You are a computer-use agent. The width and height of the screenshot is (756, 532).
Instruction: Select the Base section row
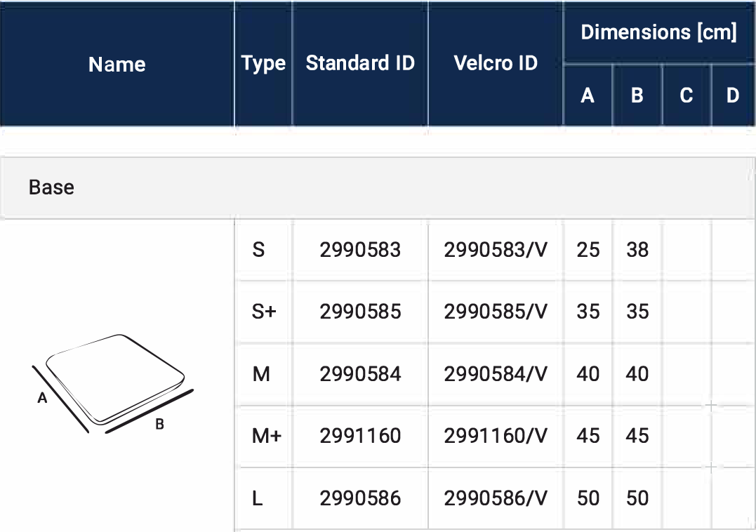378,187
